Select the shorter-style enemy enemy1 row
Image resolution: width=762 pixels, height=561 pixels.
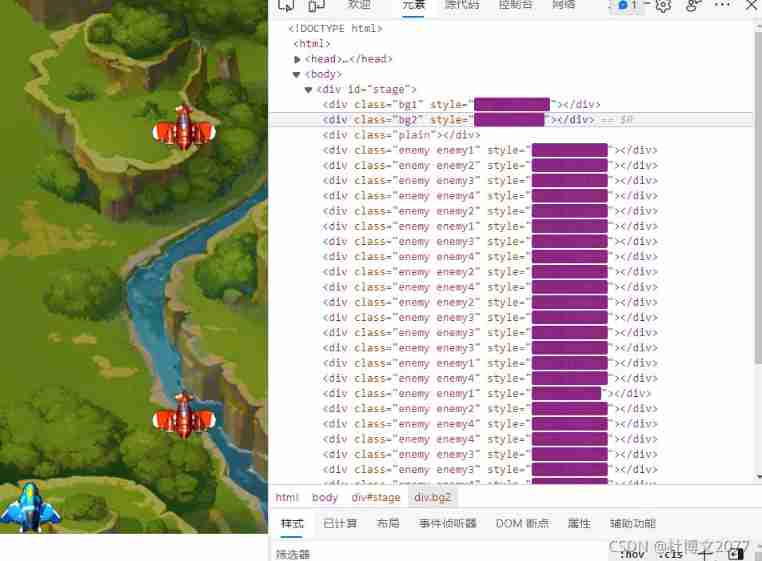pyautogui.click(x=486, y=393)
